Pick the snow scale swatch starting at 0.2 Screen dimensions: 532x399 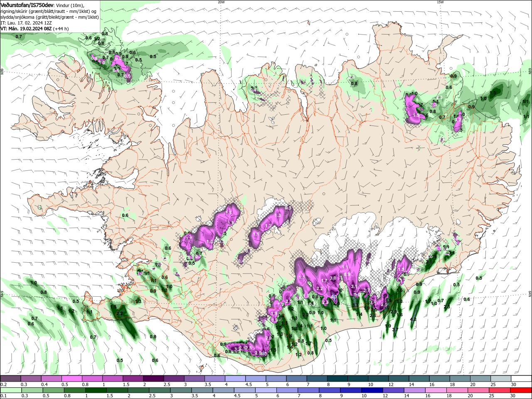[10, 379]
